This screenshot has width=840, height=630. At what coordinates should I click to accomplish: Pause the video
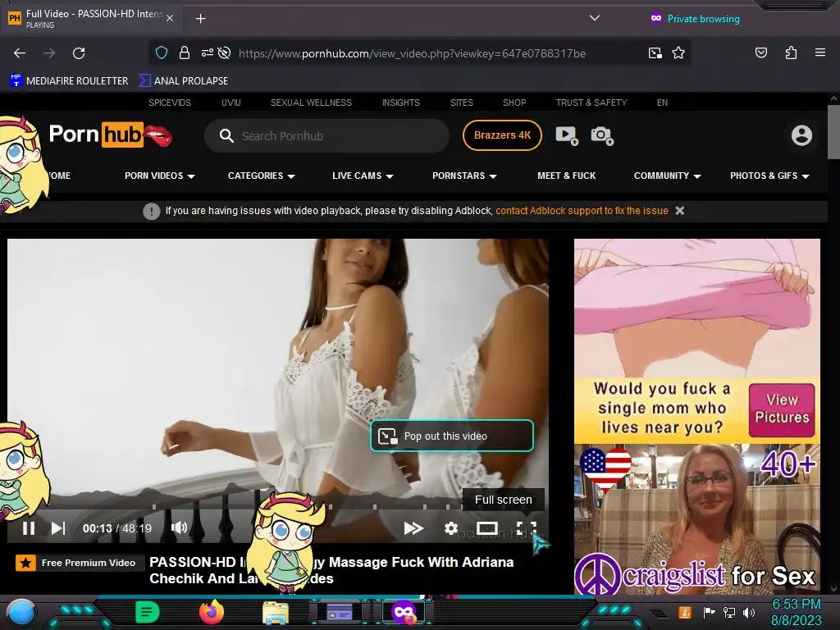click(29, 528)
